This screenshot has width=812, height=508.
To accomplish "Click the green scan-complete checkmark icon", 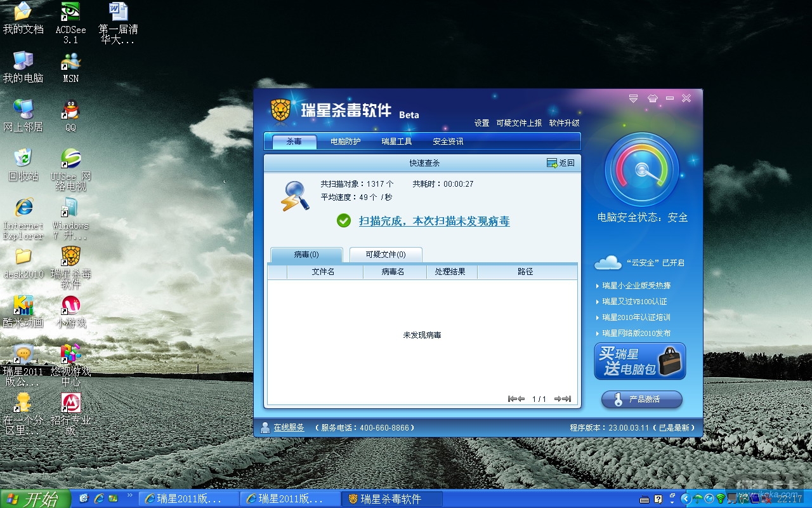I will click(344, 221).
